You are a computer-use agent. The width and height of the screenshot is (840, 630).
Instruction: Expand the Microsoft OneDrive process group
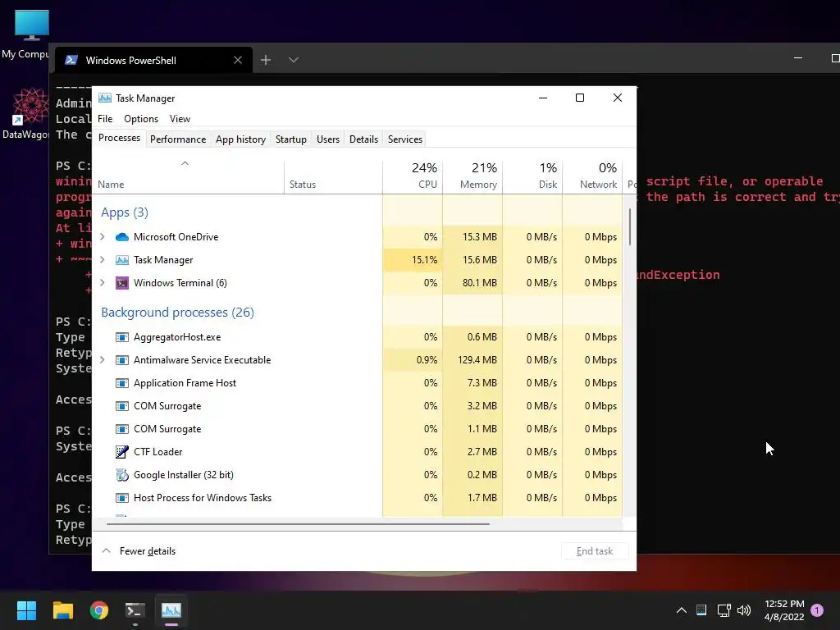103,237
